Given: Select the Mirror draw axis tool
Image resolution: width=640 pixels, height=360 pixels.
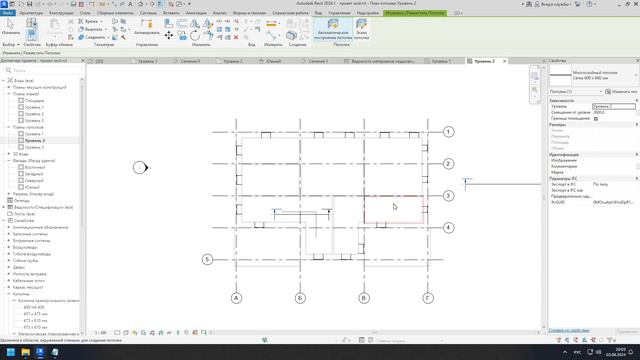Looking at the screenshot, I should point(207,24).
